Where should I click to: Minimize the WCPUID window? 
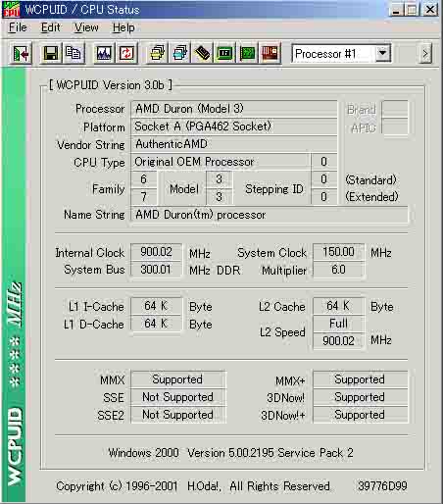tap(396, 10)
